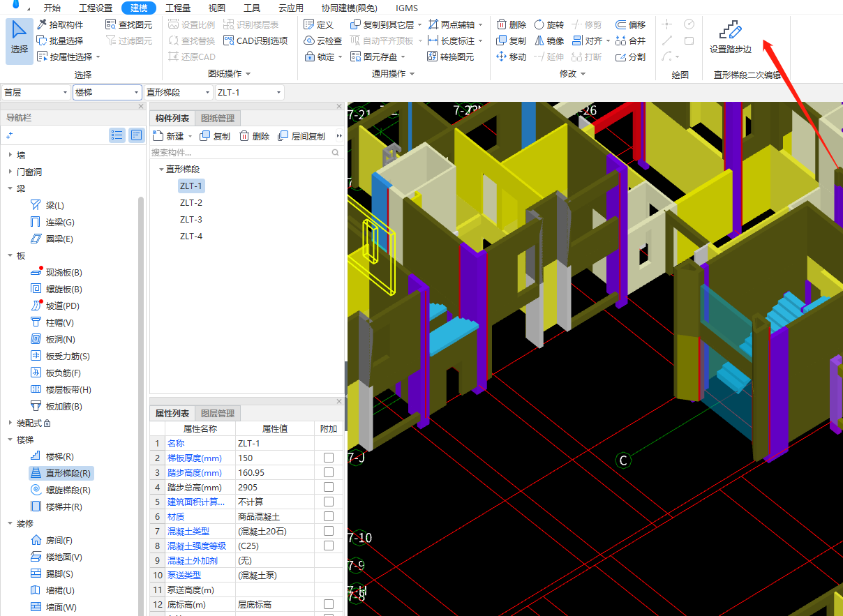Viewport: 843px width, 616px height.
Task: Collapse the 直形梯段 component group
Action: 161,169
